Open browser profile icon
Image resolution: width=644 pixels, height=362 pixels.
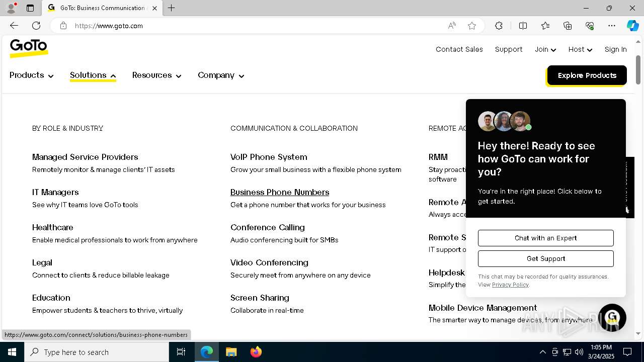point(11,8)
